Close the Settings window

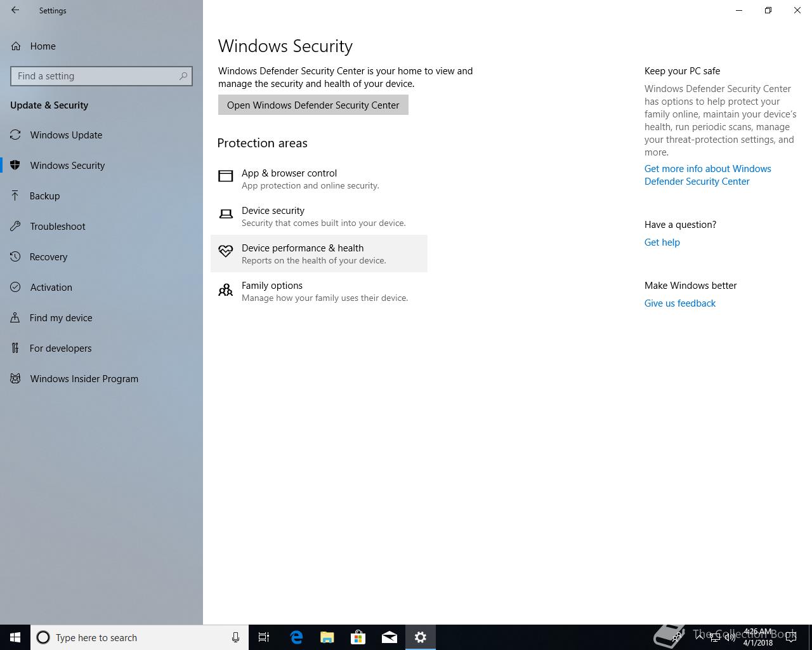click(x=797, y=10)
